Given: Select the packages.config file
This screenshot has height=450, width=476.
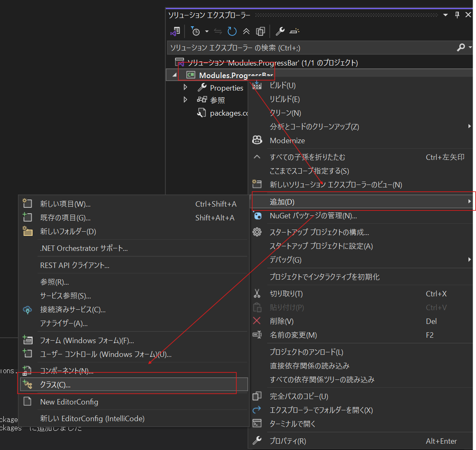Looking at the screenshot, I should coord(222,113).
